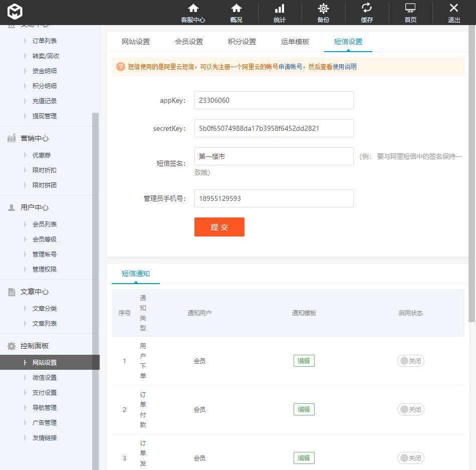Log out using the 退出 icon

tap(453, 13)
